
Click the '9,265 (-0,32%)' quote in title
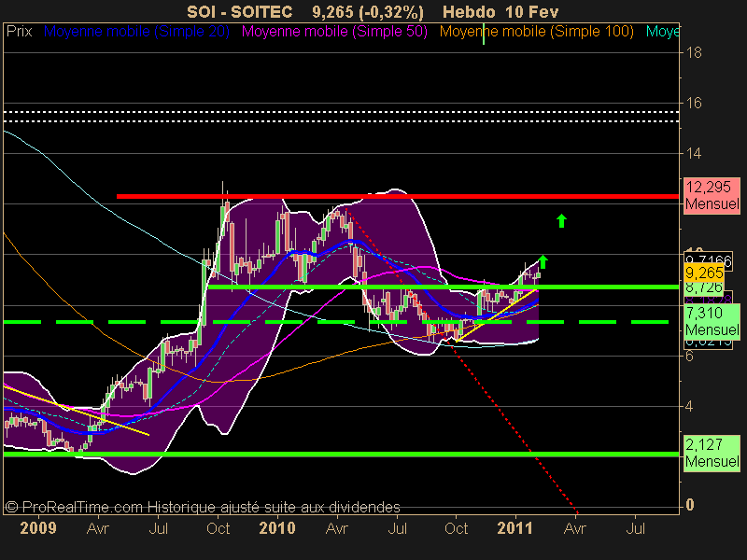368,12
